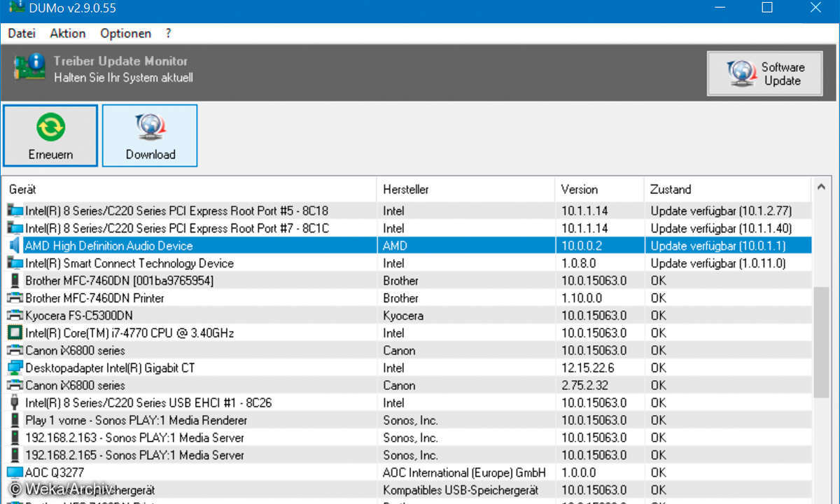This screenshot has width=840, height=504.
Task: Select Intel(R) Core(TM) i7-4770 CPU row
Action: tap(407, 332)
